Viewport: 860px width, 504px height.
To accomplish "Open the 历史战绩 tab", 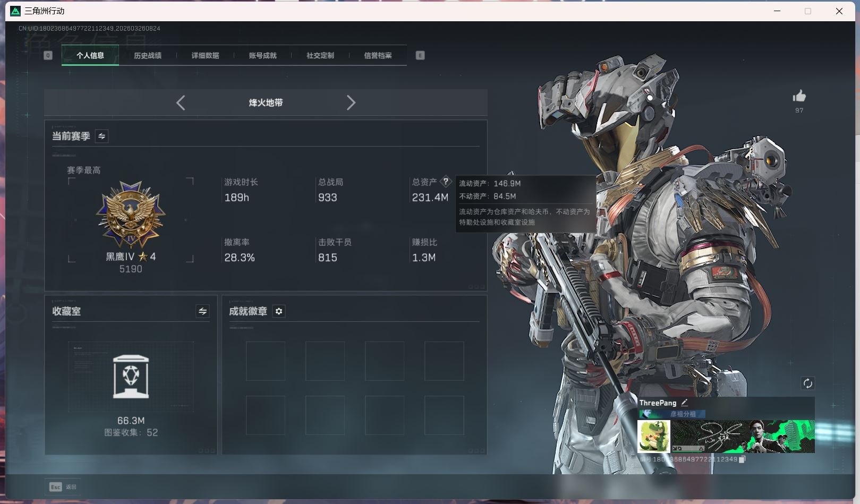I will (148, 55).
